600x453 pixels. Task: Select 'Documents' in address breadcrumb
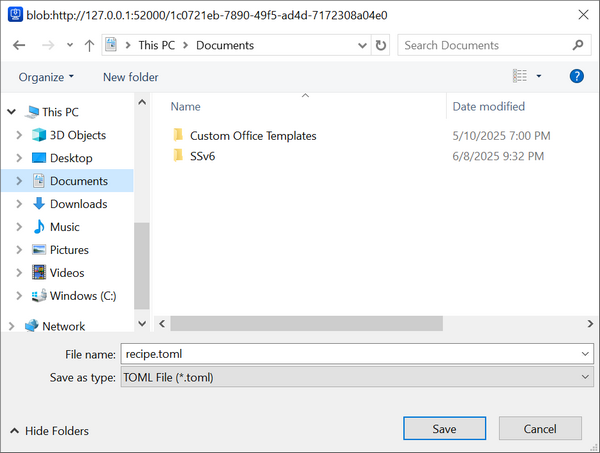tap(225, 45)
